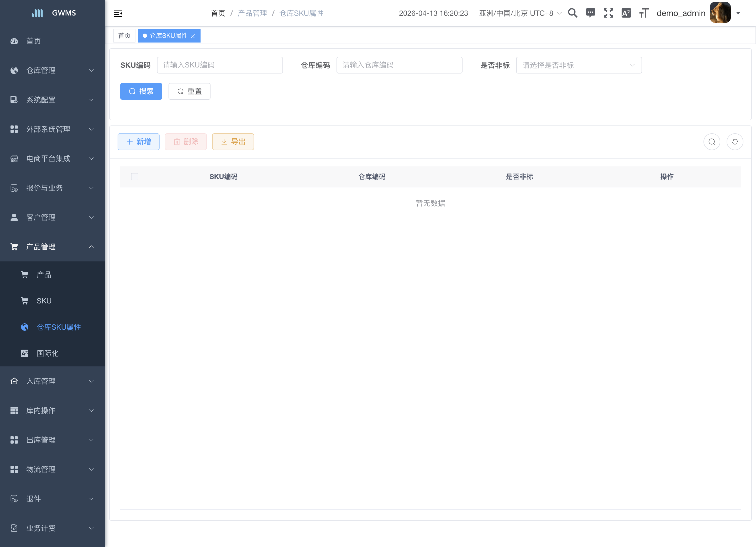Expand the 库内操作 sidebar menu
Screen dimensions: 756x547
tap(52, 410)
